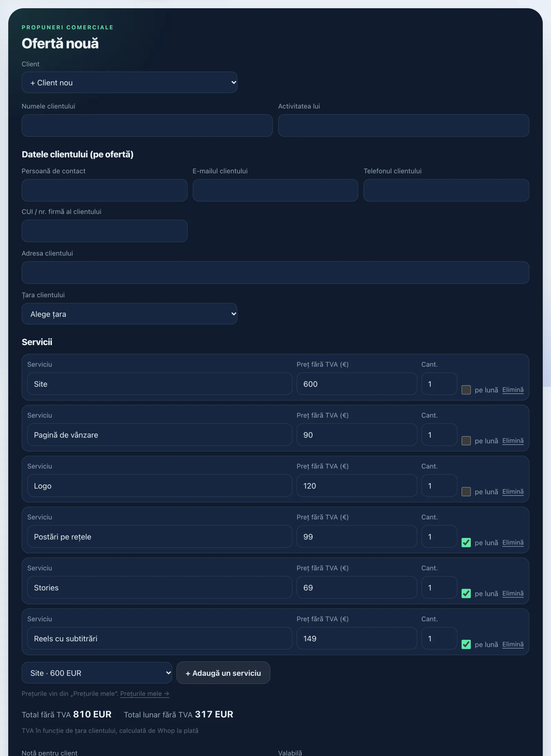Tick the pe lună box for Logo
Image resolution: width=551 pixels, height=756 pixels.
[x=466, y=492]
